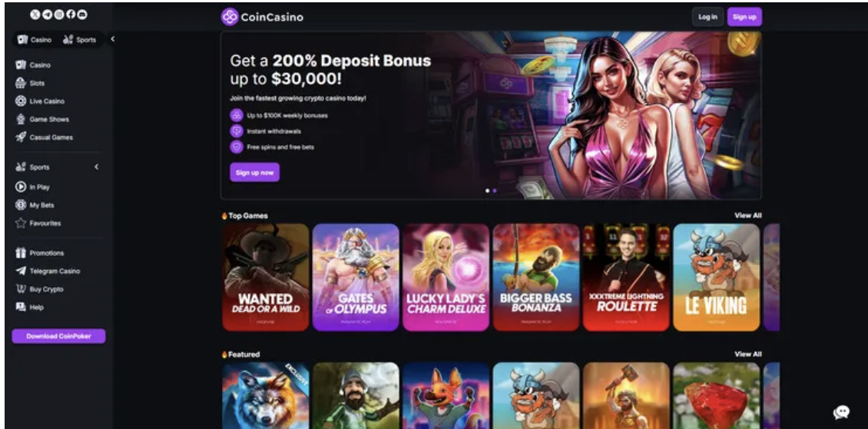Click the CoinCasino logo
This screenshot has width=868, height=429.
click(x=262, y=17)
